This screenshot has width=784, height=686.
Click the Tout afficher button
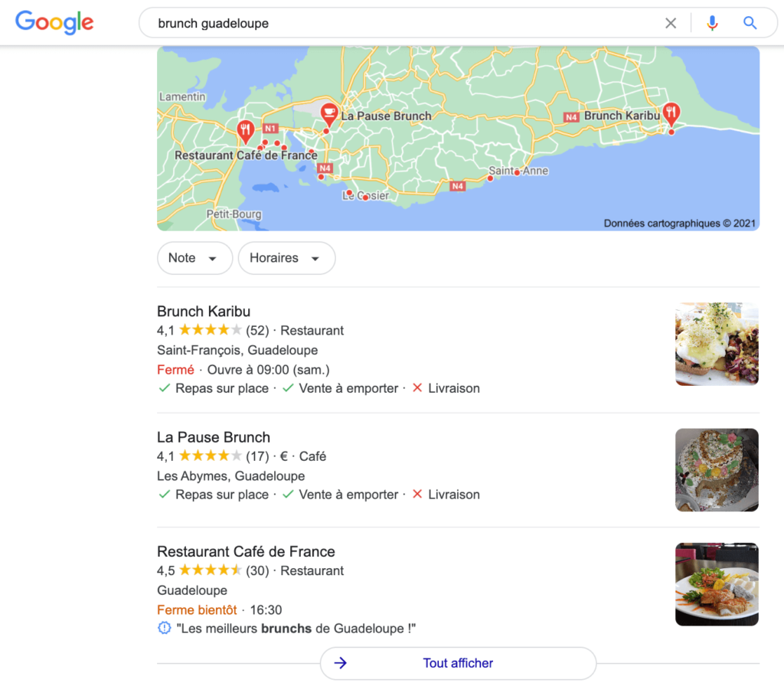coord(458,663)
